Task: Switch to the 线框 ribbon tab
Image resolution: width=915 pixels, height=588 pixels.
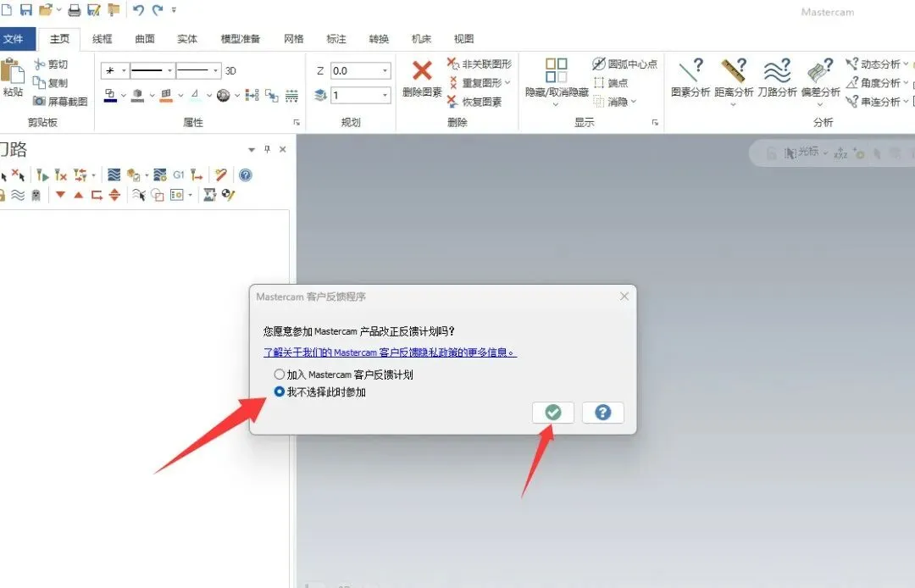Action: (x=103, y=39)
